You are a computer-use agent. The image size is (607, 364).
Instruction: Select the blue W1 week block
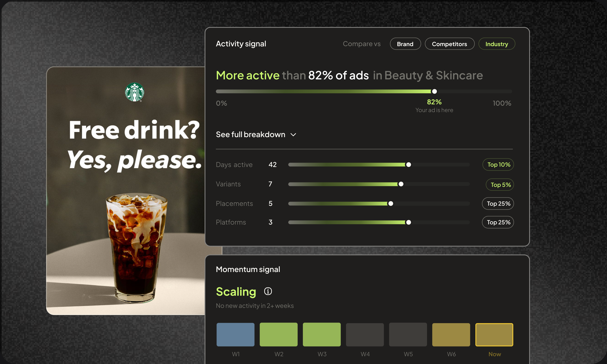[x=235, y=335]
